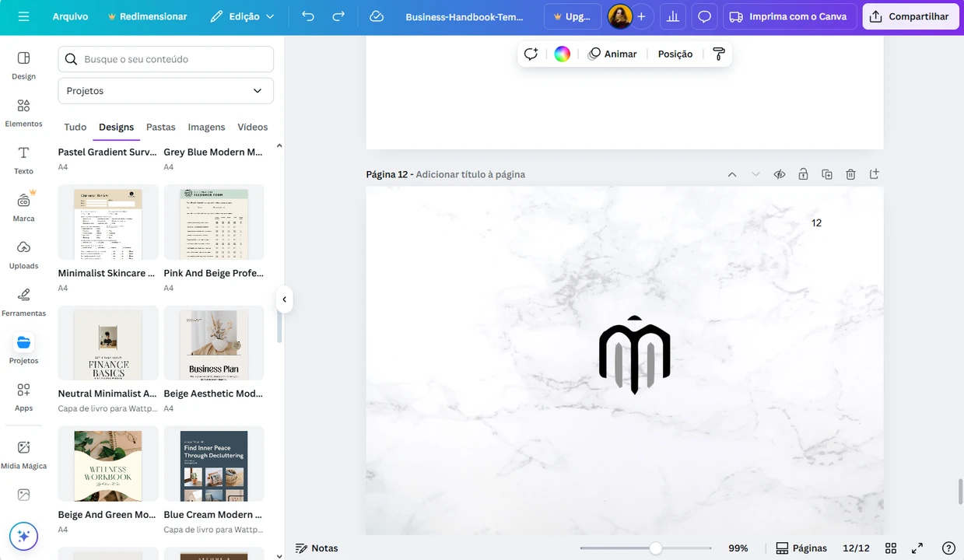
Task: Select the page number 12 text on canvas
Action: (x=816, y=223)
